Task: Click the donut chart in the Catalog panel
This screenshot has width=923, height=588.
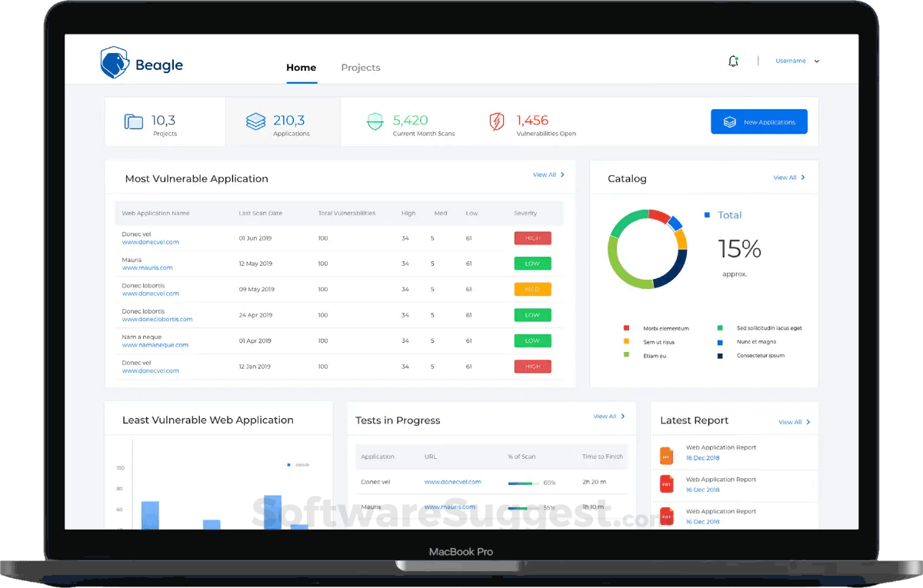Action: click(648, 248)
